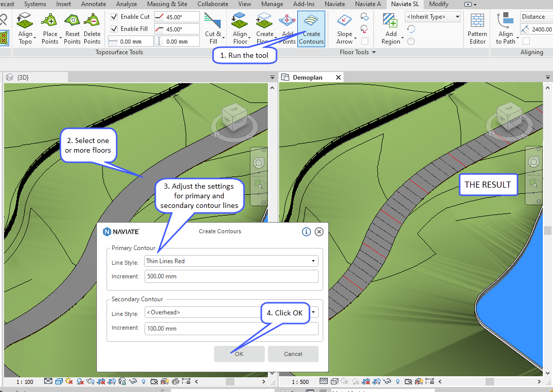Screen dimensions: 553x392
Task: Expand the Align to Path dropdown arrow
Action: coord(517,38)
